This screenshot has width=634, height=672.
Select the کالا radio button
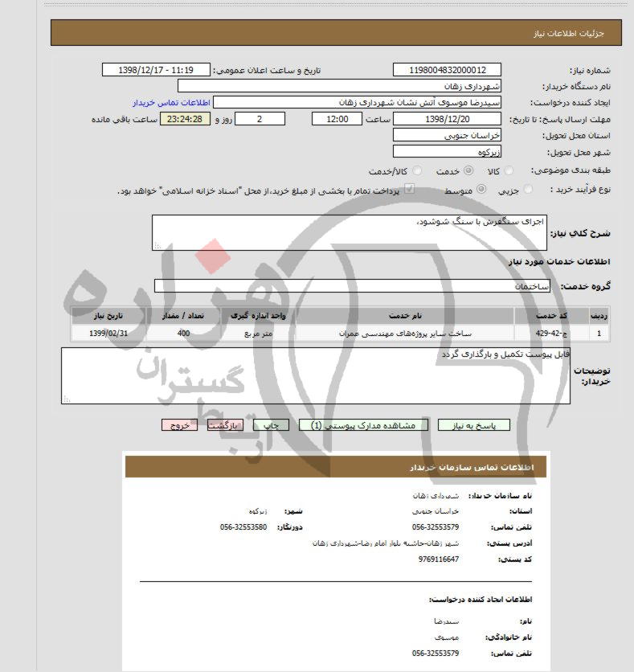pos(509,170)
